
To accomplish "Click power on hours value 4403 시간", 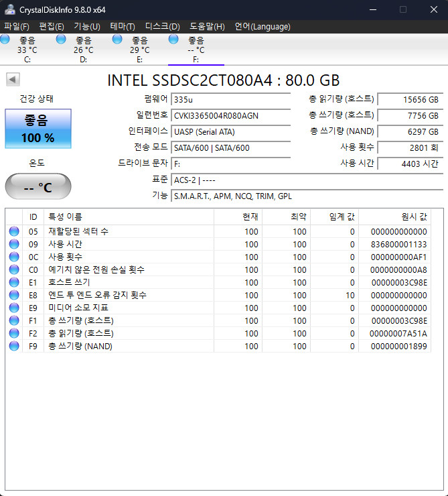I will (x=410, y=164).
